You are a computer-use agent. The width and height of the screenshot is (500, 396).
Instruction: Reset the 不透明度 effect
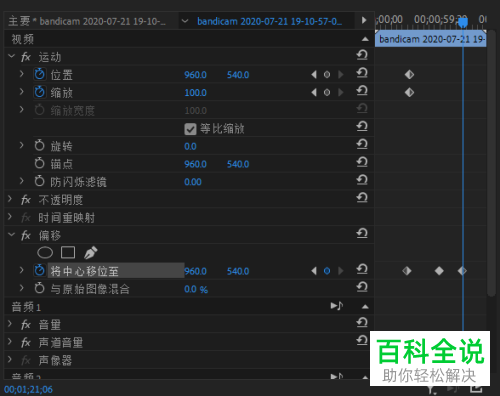pos(362,198)
